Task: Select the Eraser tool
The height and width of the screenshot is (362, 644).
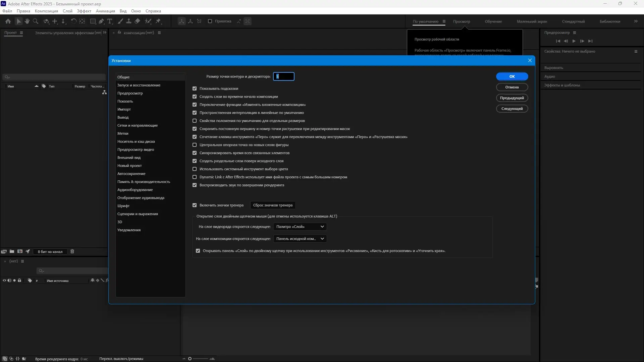Action: (138, 21)
